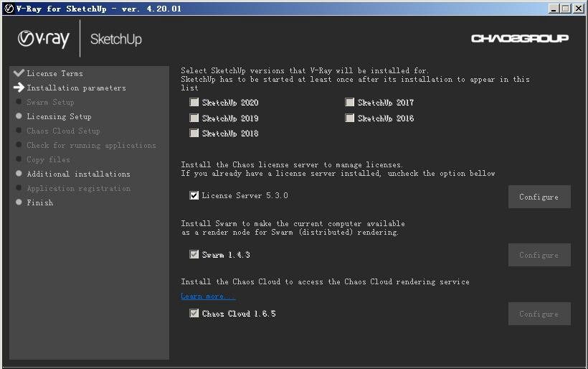
Task: Click Configure button next to Chaos Cloud
Action: coord(539,314)
